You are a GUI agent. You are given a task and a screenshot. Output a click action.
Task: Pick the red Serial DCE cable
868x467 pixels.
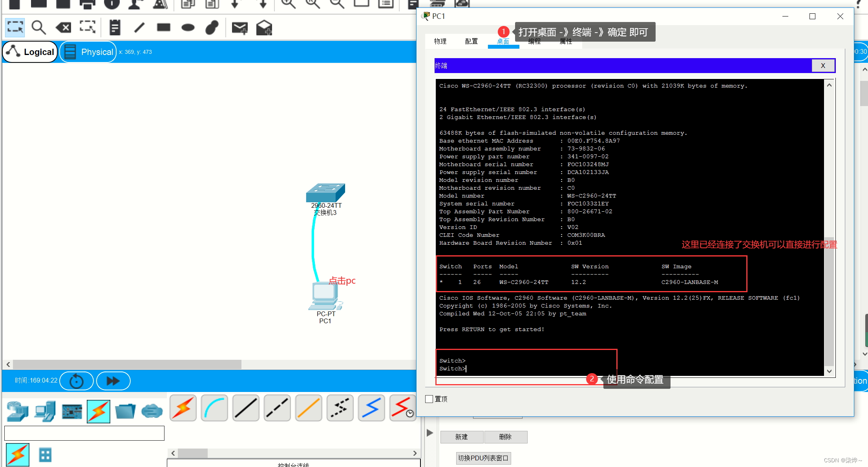pos(403,408)
